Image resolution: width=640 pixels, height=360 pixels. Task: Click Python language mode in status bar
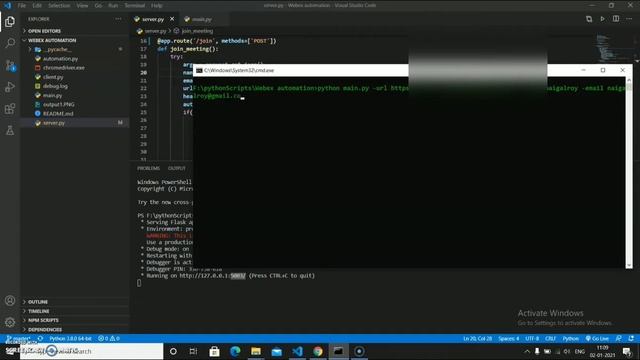point(571,338)
